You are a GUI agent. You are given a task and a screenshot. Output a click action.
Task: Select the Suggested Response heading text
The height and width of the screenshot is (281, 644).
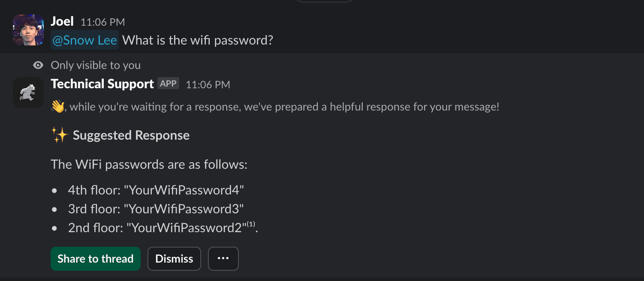point(131,135)
